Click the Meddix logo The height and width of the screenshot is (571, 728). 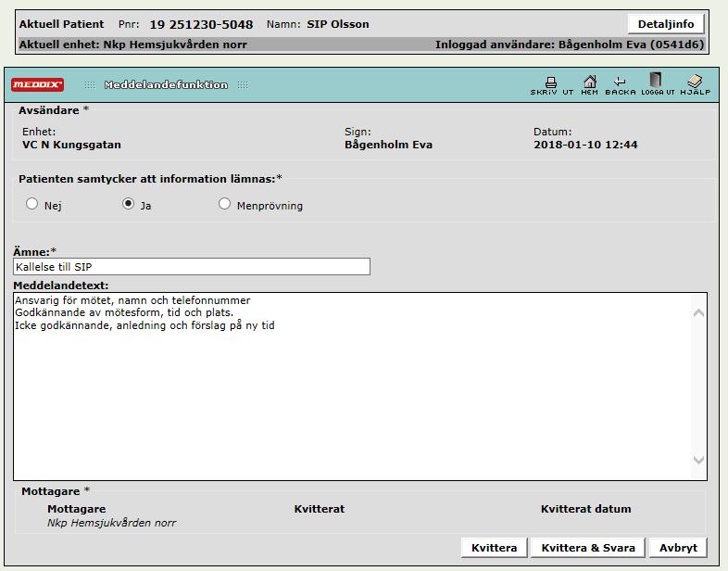point(38,84)
